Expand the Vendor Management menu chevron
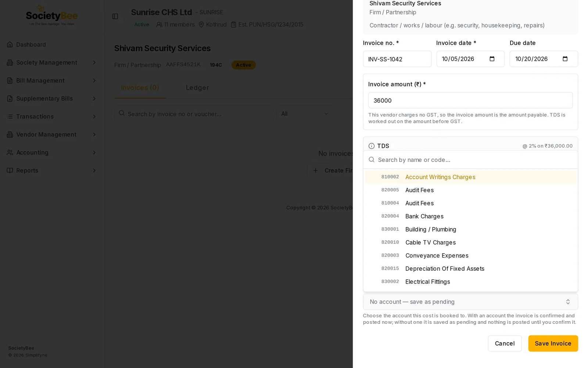Screen dimensions: 588x368 94,135
